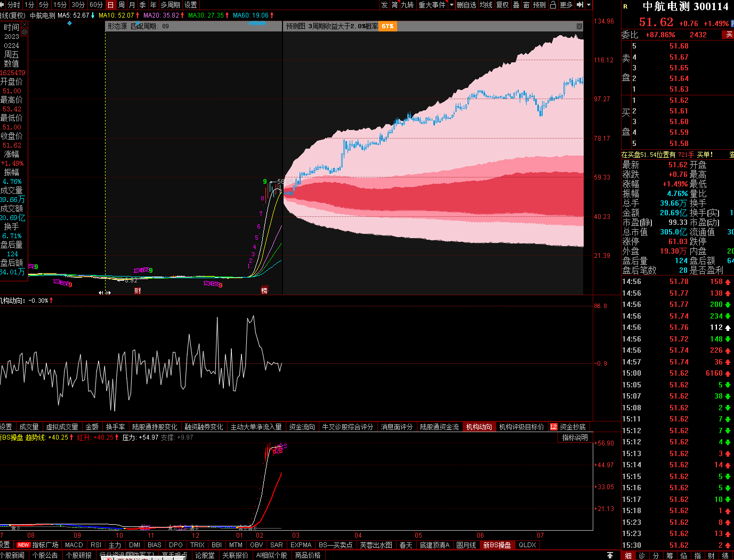
Task: Close the prediction chart panel with X
Action: (579, 26)
